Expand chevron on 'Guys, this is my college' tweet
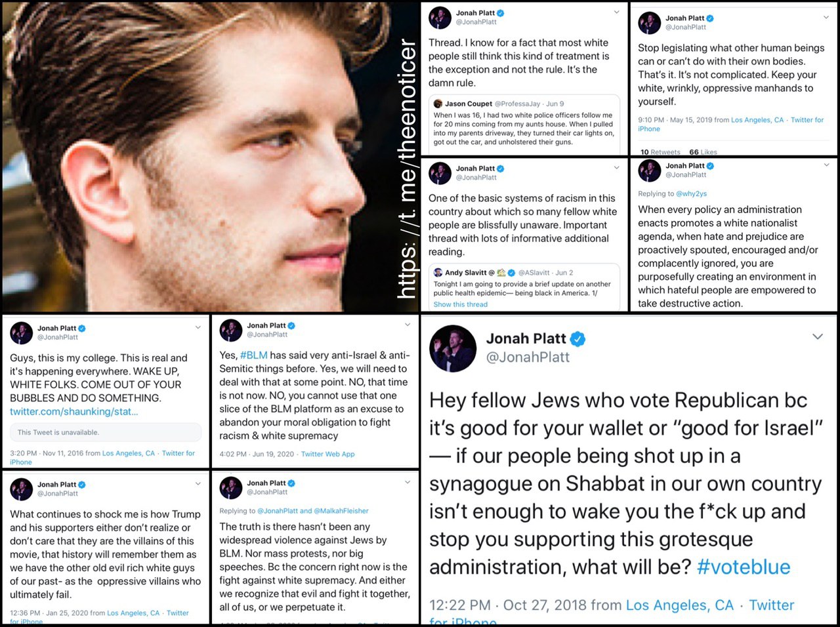Viewport: 840px width, 627px height. click(198, 327)
